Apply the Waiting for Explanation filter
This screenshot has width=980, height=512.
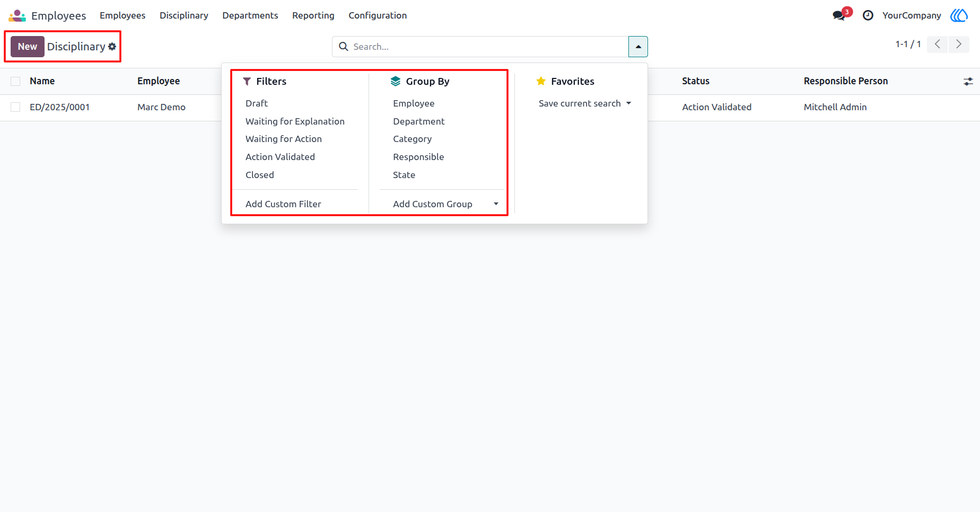coord(295,121)
